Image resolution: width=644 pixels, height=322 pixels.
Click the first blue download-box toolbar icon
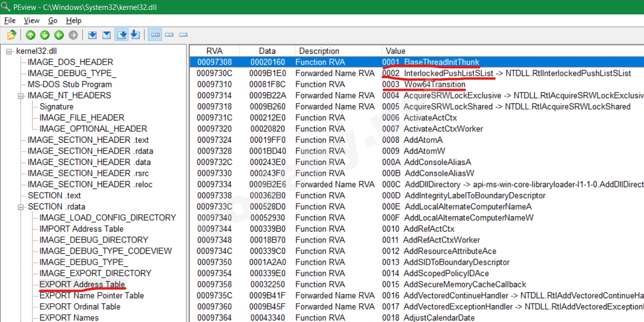92,35
